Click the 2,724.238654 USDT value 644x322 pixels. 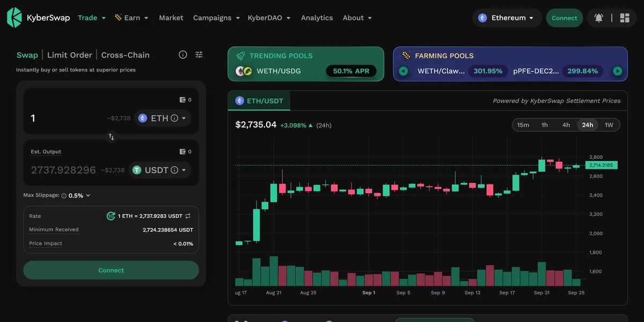pos(168,230)
